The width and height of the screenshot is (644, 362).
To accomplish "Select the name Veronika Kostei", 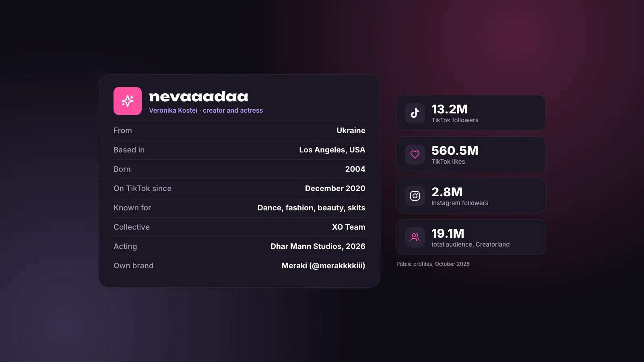I will [x=173, y=110].
